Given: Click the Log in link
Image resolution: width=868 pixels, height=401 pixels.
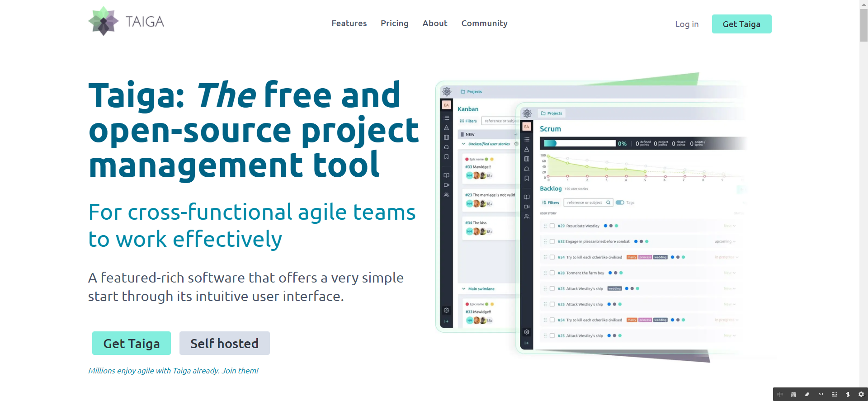Looking at the screenshot, I should coord(687,24).
